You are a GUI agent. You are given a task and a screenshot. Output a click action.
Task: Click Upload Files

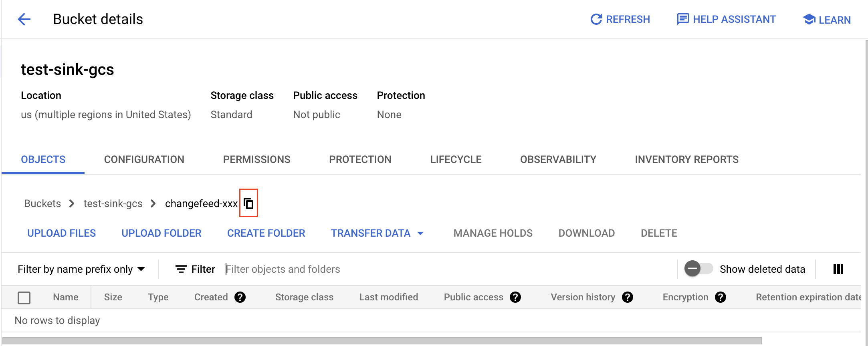coord(62,233)
